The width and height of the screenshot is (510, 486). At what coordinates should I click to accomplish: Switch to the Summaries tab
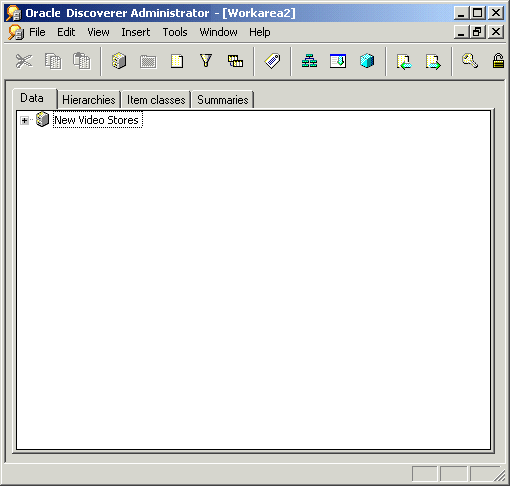point(223,100)
